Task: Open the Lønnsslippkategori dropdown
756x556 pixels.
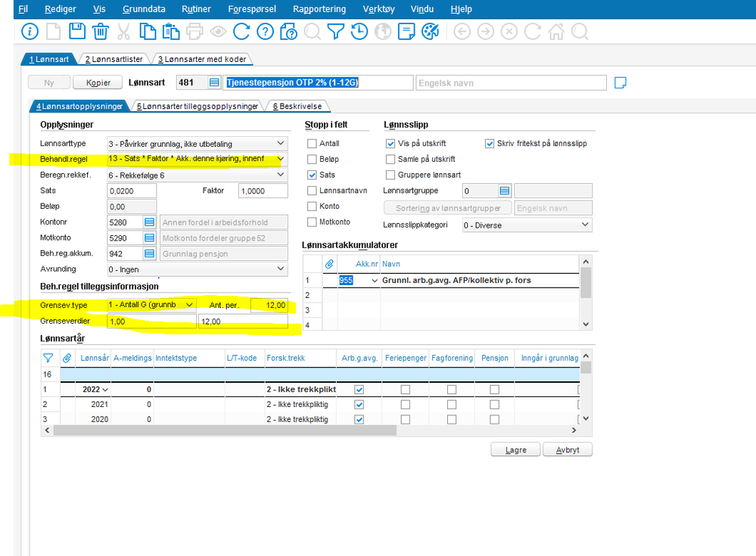Action: click(527, 225)
